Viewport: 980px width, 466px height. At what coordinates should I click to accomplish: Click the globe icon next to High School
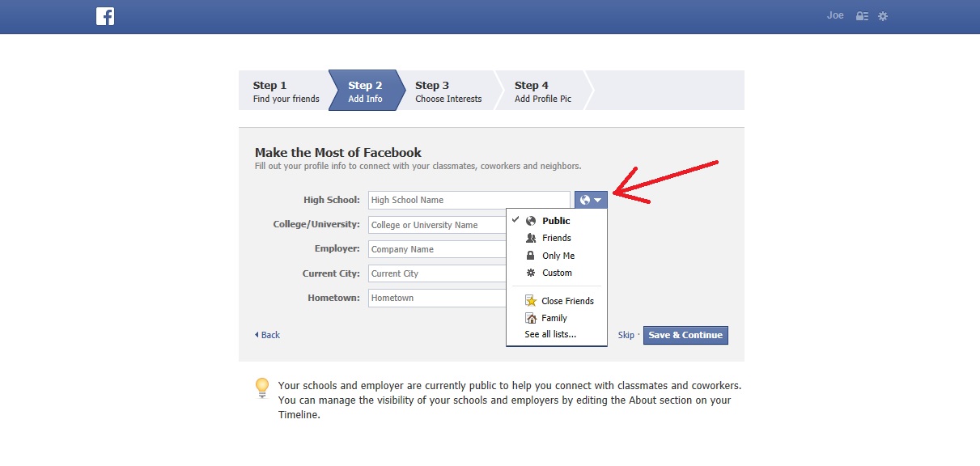[585, 200]
